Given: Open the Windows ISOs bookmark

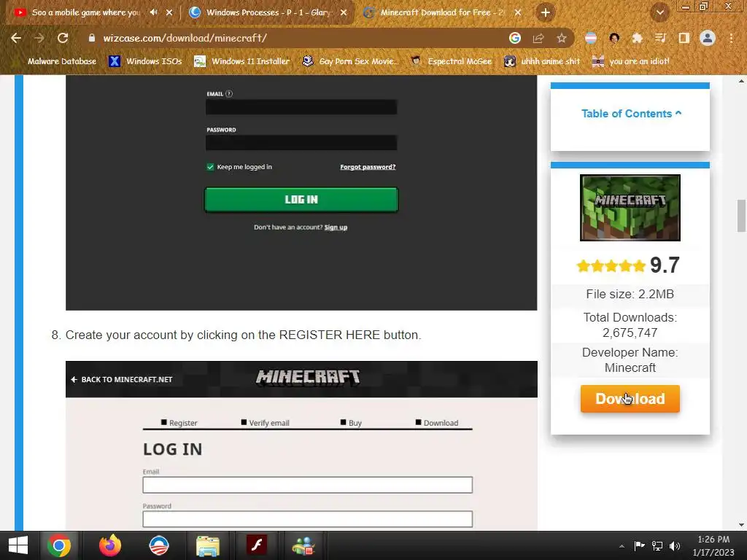Looking at the screenshot, I should (145, 61).
